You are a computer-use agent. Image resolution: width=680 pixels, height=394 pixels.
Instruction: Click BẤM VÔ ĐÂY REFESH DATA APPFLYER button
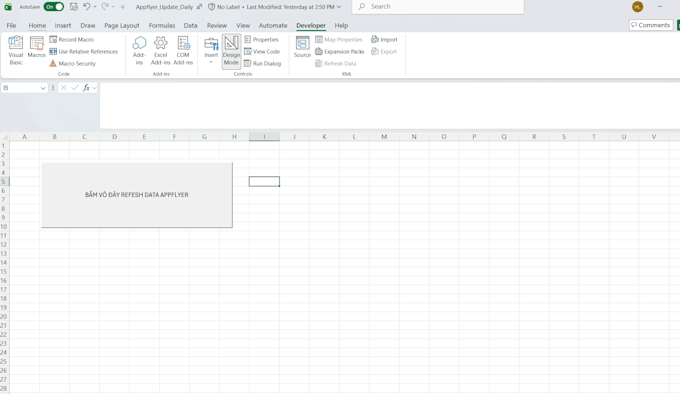coord(137,195)
